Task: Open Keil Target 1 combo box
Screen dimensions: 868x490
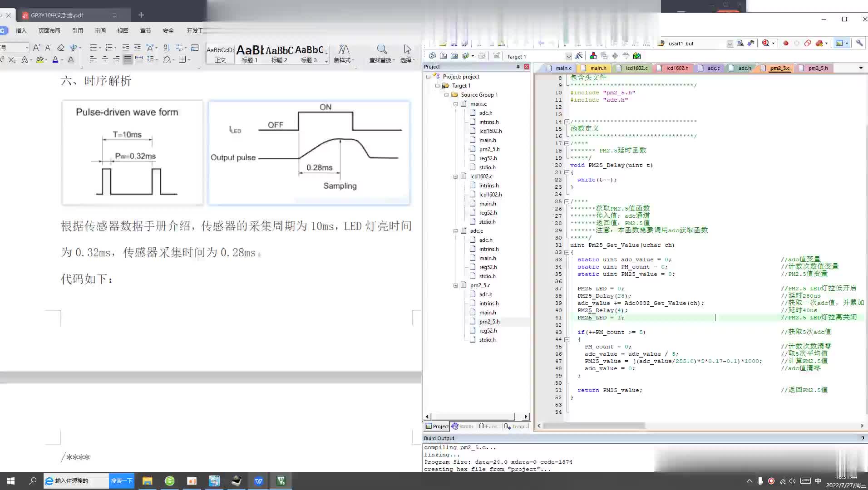Action: (539, 56)
